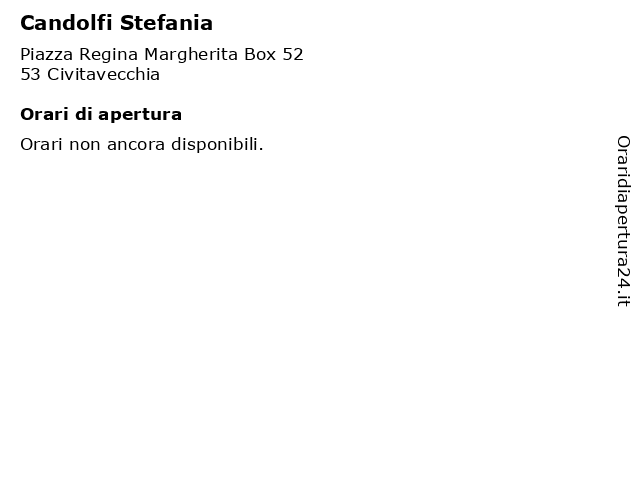This screenshot has height=480, width=640.
Task: Select the word Margherita in the address
Action: [191, 55]
